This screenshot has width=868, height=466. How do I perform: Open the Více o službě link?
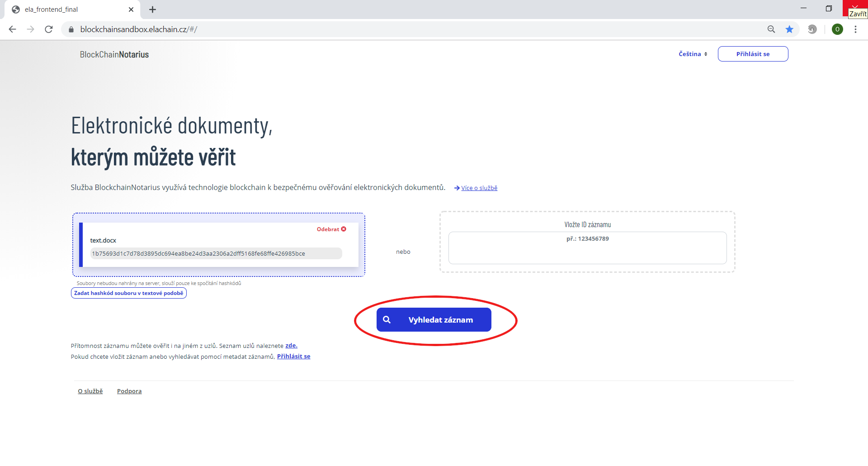point(479,188)
